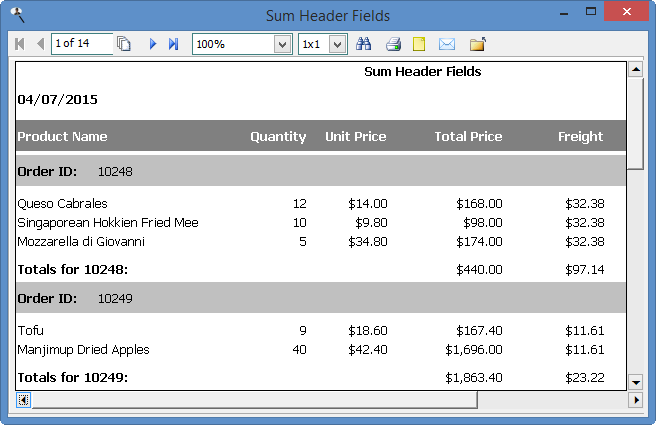Click the horizontal scrollbar left arrow
The image size is (656, 425).
tap(24, 400)
